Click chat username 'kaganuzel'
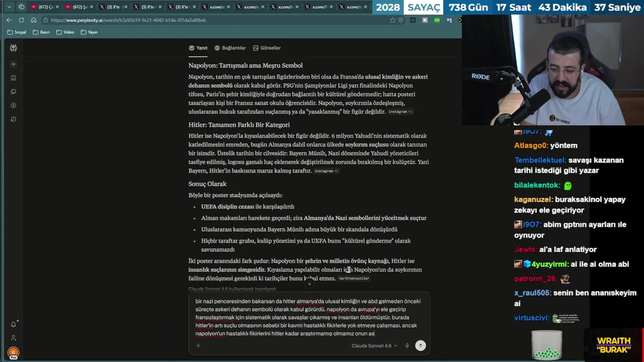Viewport: 644px width, 362px height. click(533, 200)
